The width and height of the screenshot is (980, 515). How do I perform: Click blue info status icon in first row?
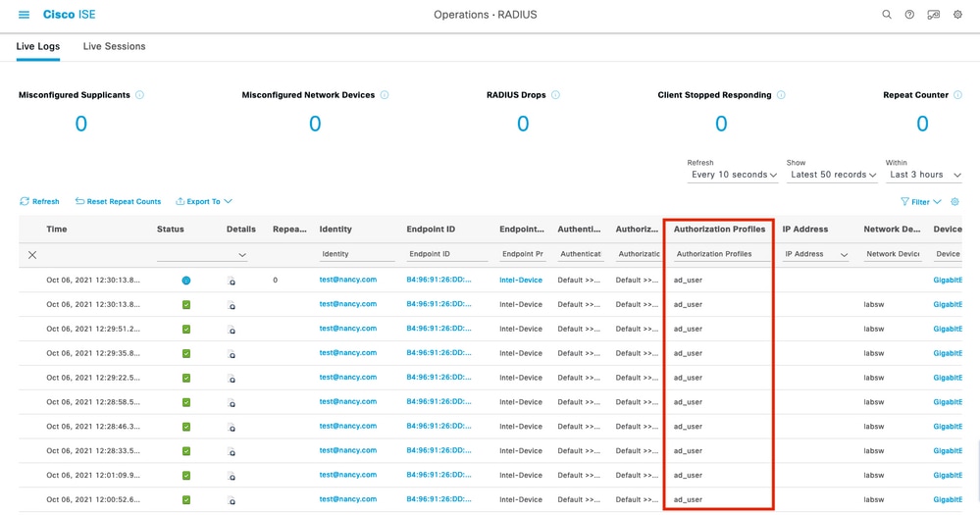(186, 281)
